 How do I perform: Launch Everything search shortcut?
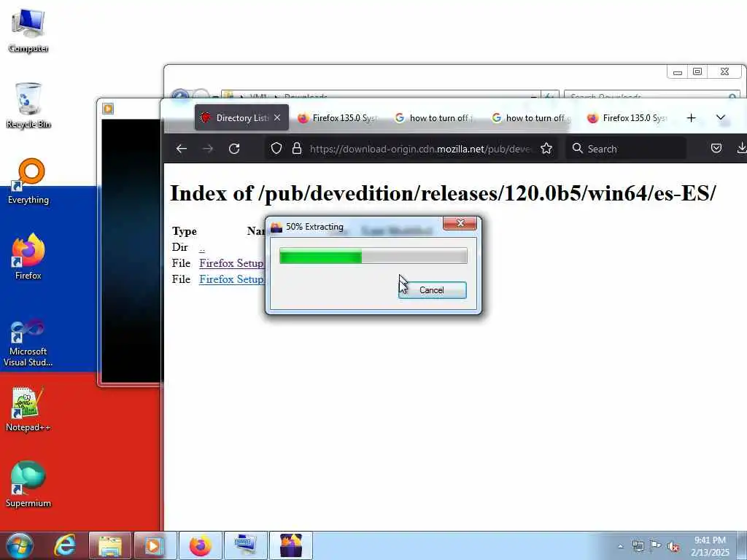(28, 182)
